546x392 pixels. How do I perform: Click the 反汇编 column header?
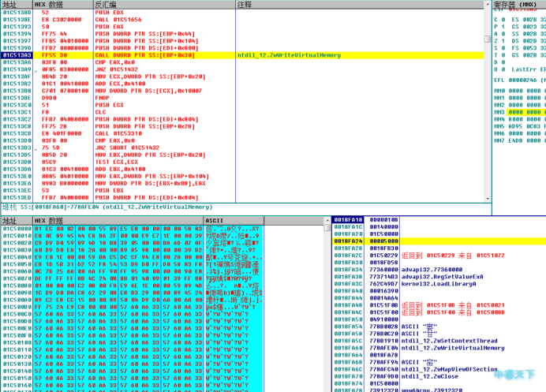tap(165, 5)
